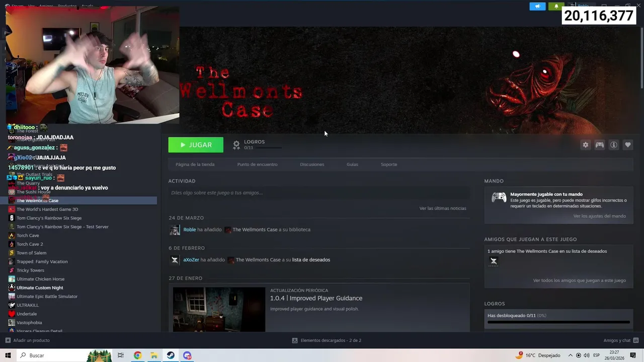
Task: Select Trapped: Family Vacation in library
Action: (x=42, y=261)
